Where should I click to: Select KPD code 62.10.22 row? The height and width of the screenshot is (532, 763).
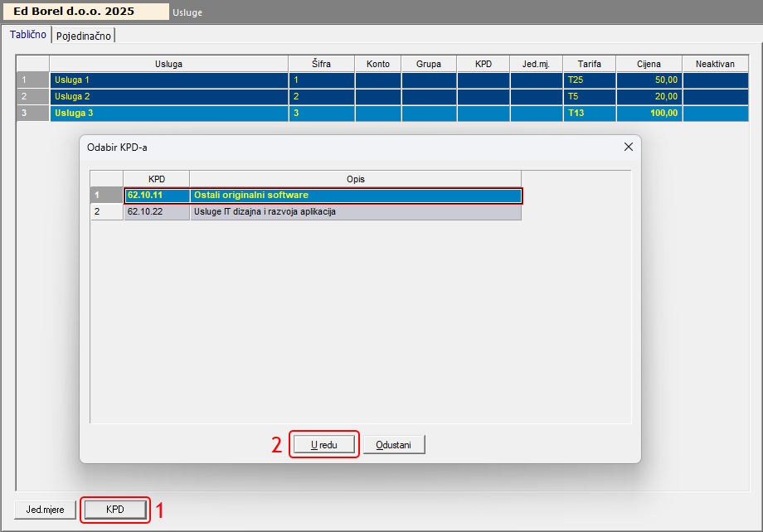[x=156, y=212]
